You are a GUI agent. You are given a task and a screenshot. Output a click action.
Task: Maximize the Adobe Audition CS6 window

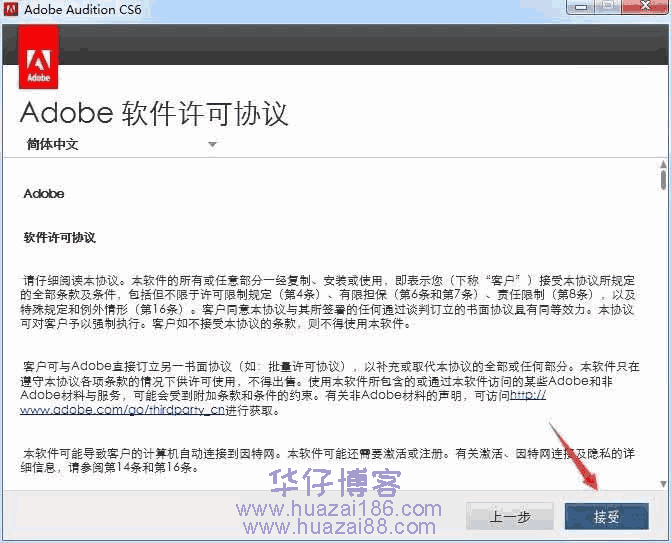(608, 6)
